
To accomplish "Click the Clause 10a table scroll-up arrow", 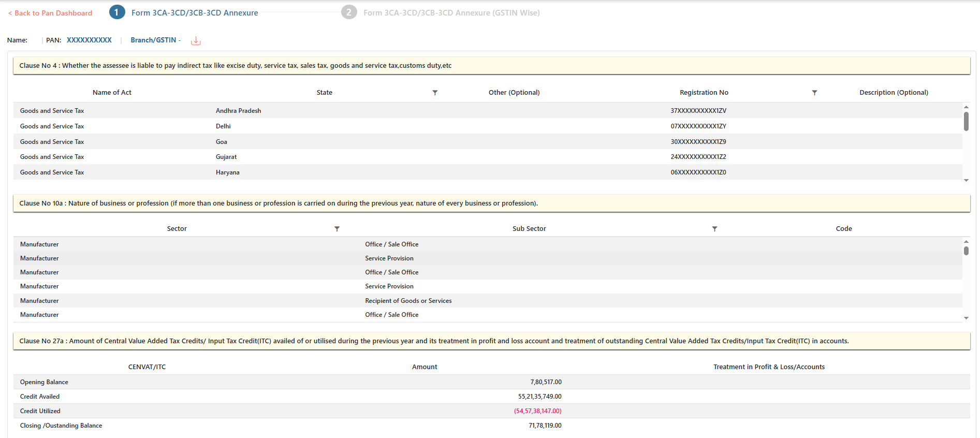I will click(x=966, y=242).
